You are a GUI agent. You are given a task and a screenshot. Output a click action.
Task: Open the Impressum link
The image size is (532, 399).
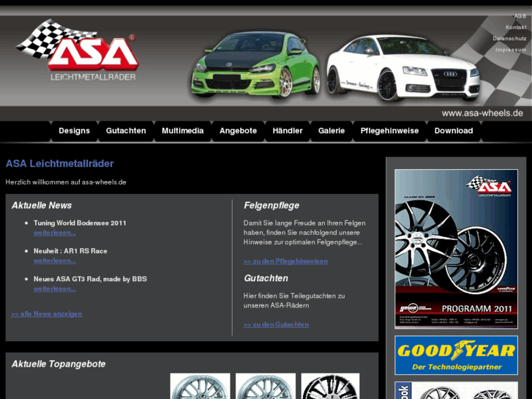pyautogui.click(x=511, y=50)
